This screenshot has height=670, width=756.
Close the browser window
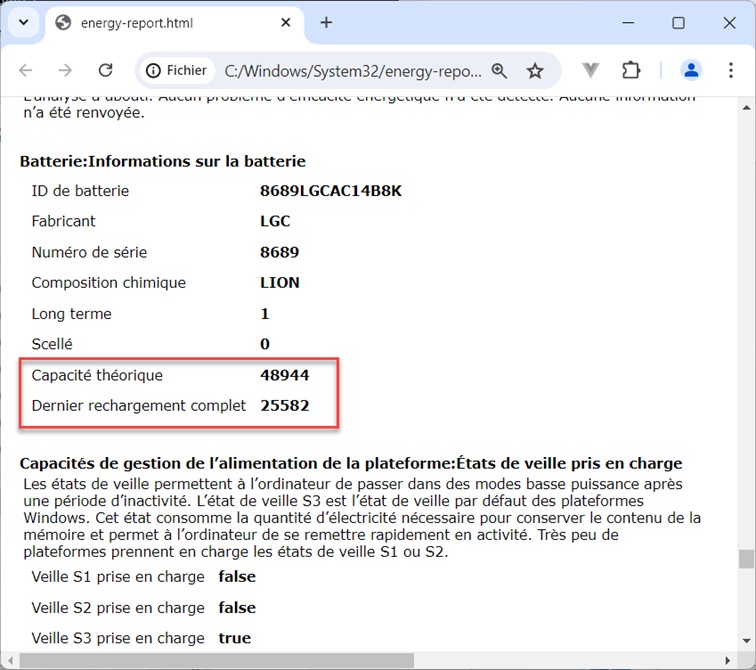(729, 23)
